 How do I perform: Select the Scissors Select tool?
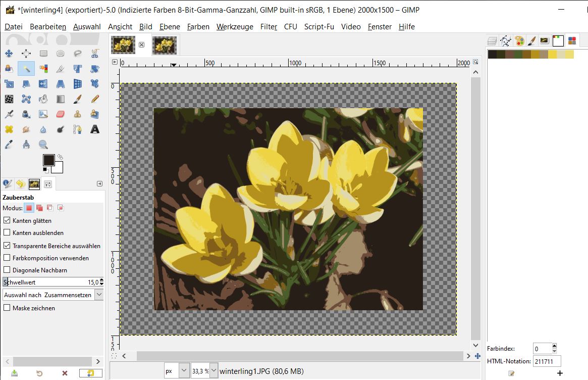(95, 54)
